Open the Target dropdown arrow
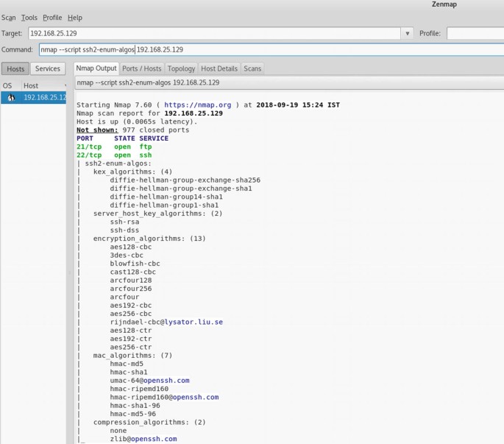 coord(408,33)
